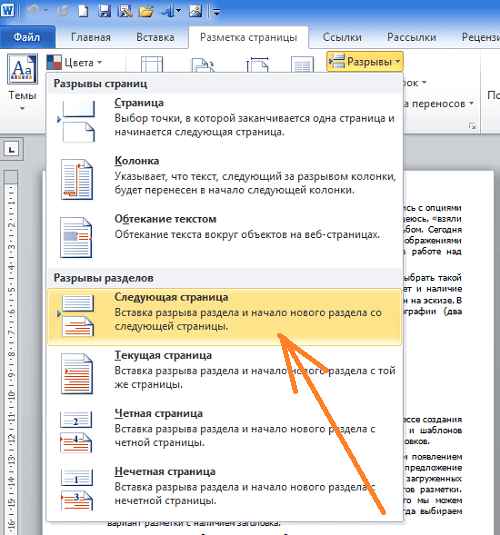Collapse the Разрывы breaks dropdown button

tap(365, 61)
